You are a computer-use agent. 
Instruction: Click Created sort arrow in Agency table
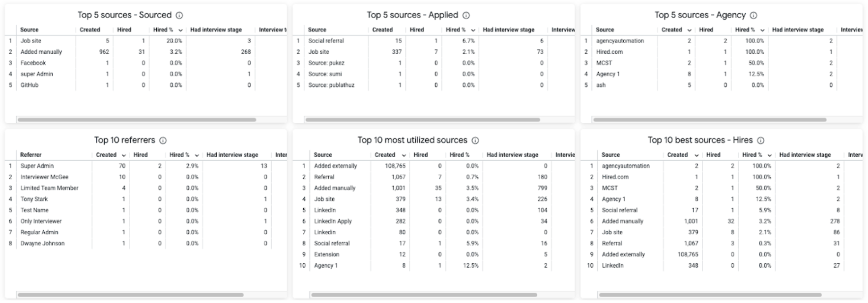point(690,30)
